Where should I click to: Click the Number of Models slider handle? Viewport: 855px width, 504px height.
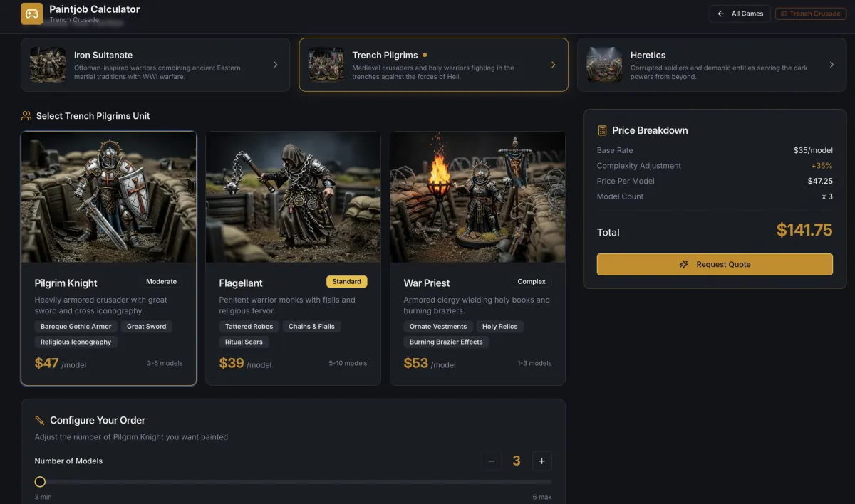click(40, 482)
